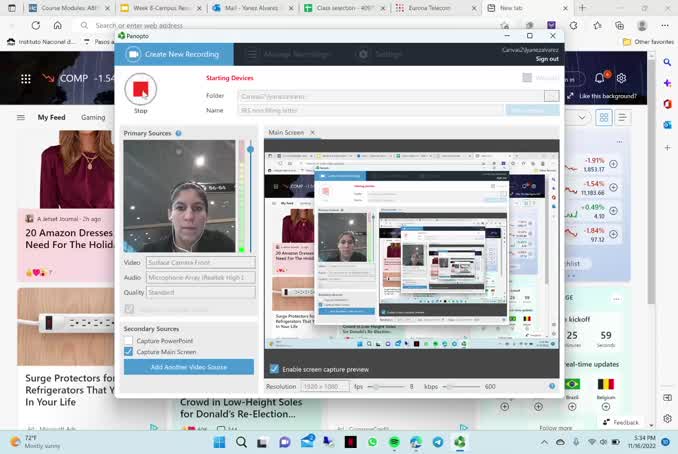Click Add Another Video Source button
678x454 pixels.
pos(189,367)
